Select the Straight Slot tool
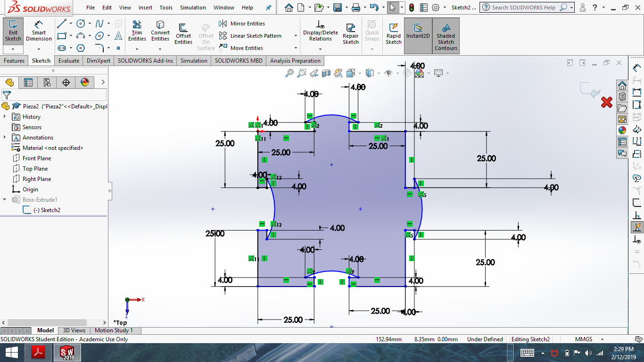644x362 pixels. click(61, 48)
